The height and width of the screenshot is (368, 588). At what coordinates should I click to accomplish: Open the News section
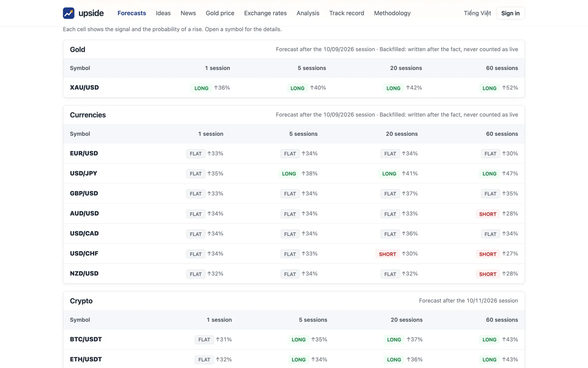[188, 13]
